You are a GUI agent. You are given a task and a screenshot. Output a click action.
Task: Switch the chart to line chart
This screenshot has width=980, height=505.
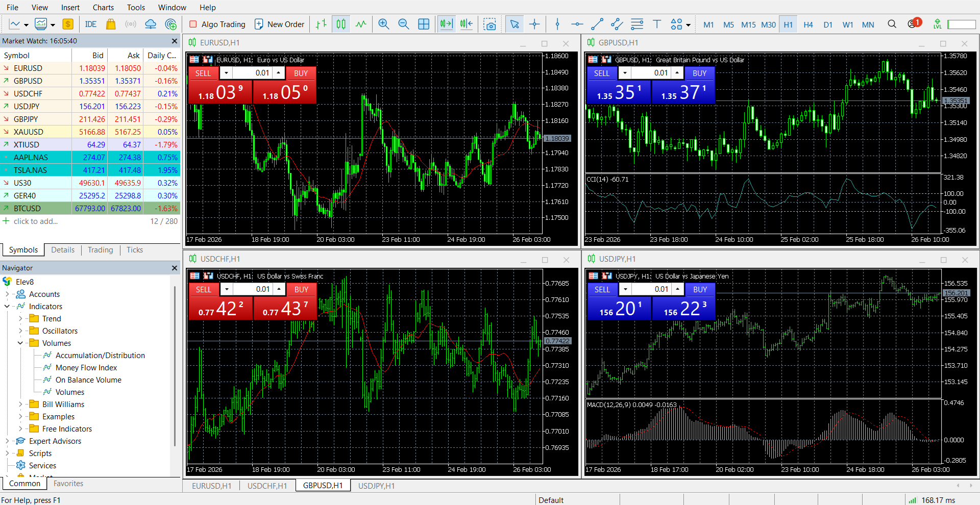tap(361, 24)
